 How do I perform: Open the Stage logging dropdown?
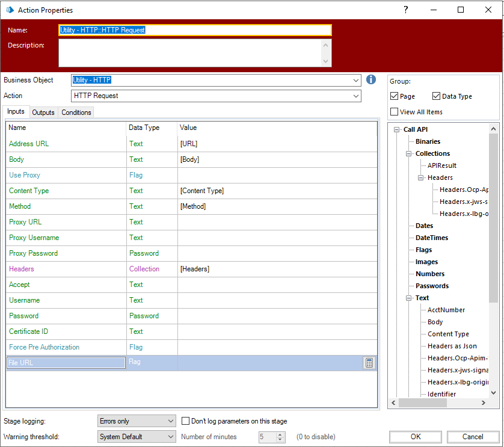pyautogui.click(x=170, y=421)
